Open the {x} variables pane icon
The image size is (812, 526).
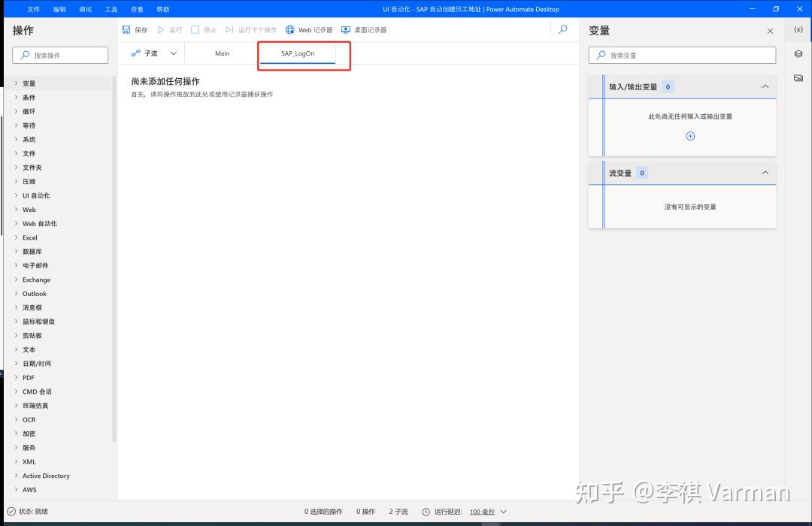point(798,28)
